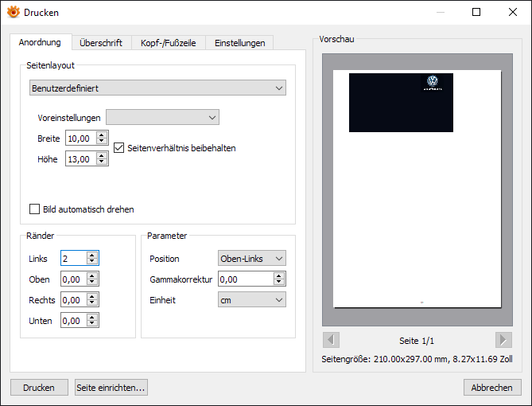Decrease Unten margin with down arrow
The width and height of the screenshot is (532, 406).
92,324
